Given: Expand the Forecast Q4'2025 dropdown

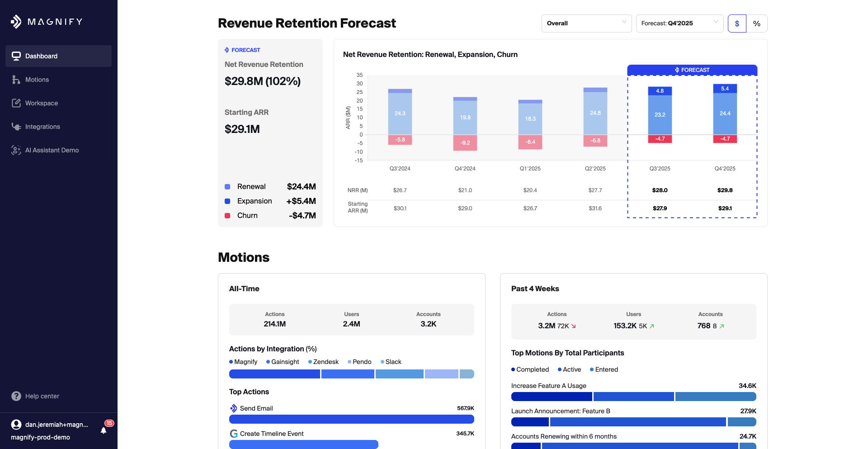Looking at the screenshot, I should [679, 24].
